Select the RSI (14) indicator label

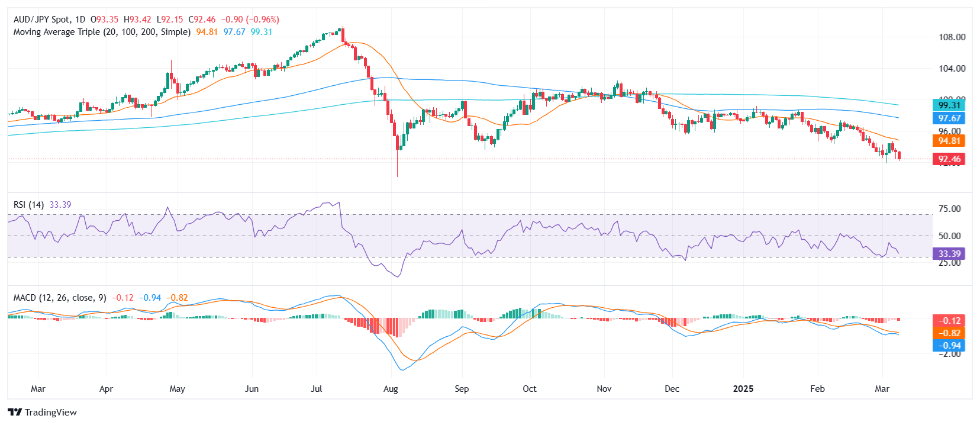[28, 205]
